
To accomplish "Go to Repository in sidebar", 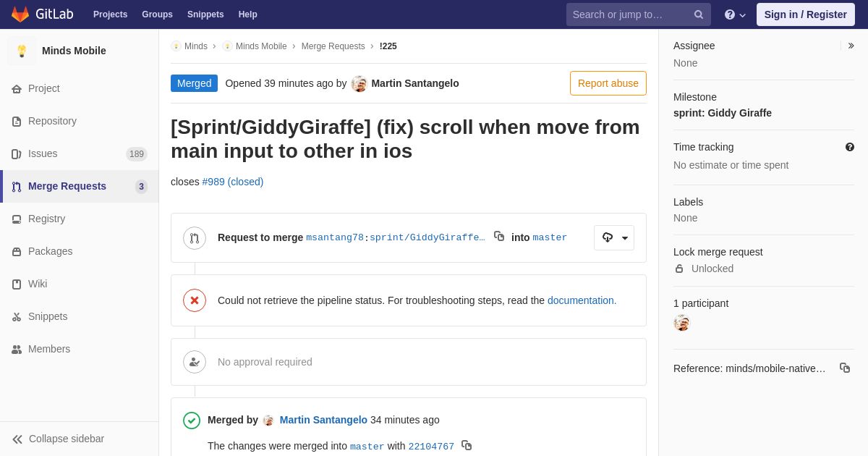I will (x=52, y=121).
